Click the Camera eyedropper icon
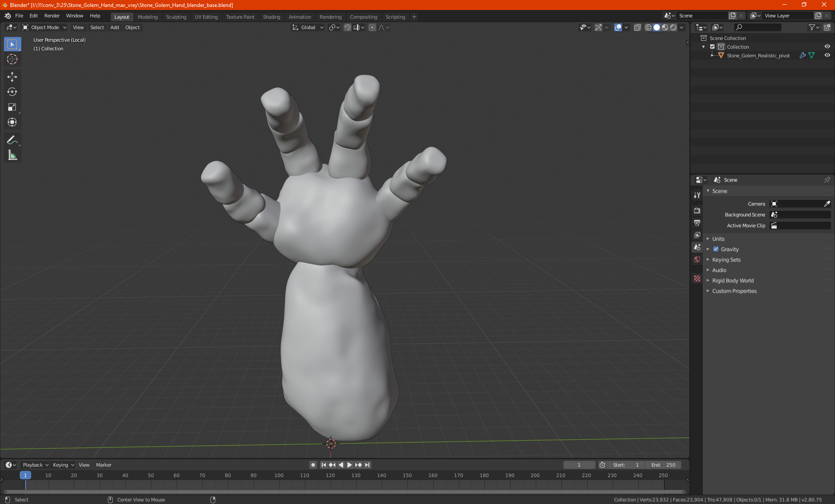The image size is (835, 504). [x=827, y=204]
